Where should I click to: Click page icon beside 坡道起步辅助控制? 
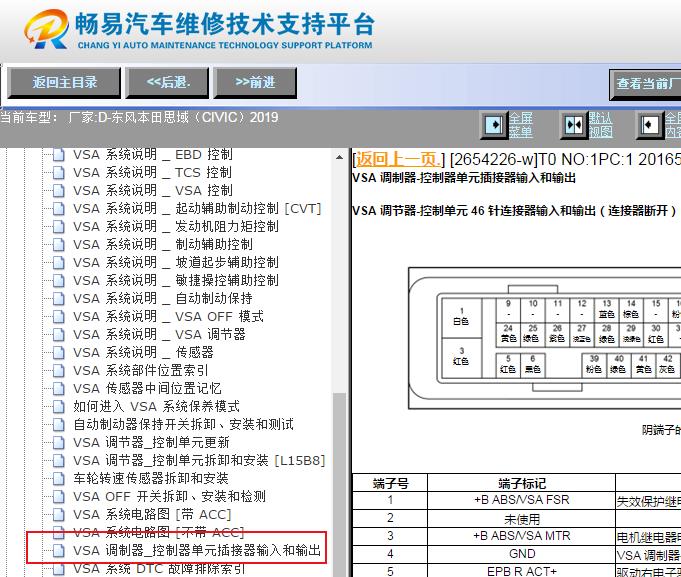[x=59, y=262]
